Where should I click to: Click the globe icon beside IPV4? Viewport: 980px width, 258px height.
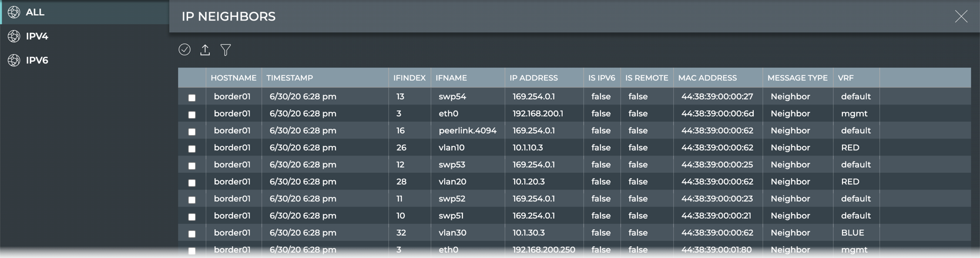click(x=14, y=36)
